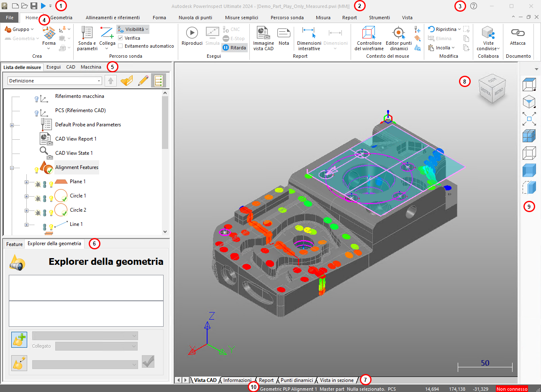Create a new document from quick access toolbar

point(15,6)
